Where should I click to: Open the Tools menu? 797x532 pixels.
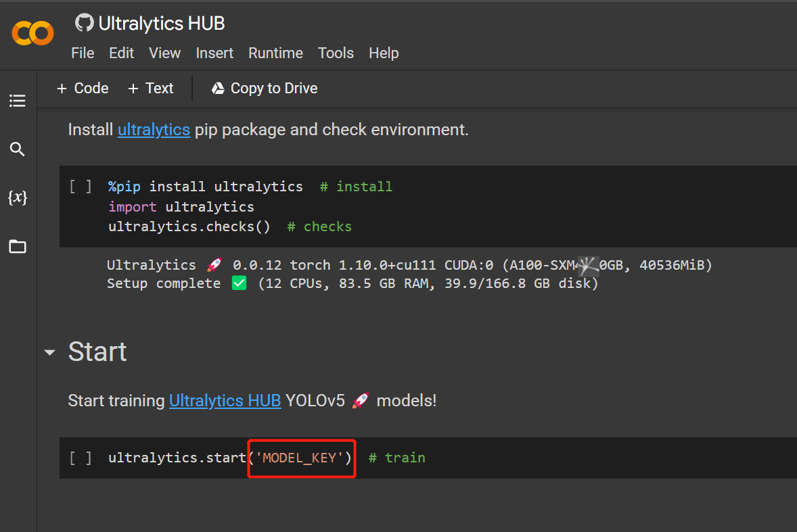point(336,53)
